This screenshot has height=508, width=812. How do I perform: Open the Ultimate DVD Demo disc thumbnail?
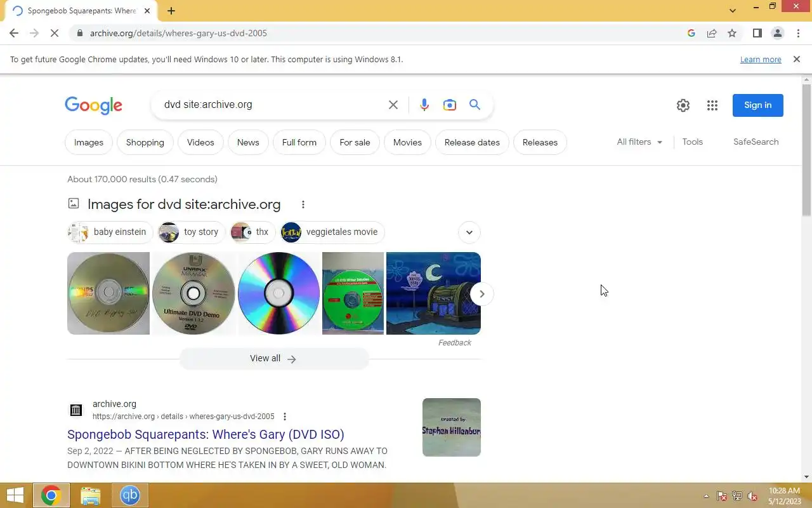coord(193,293)
